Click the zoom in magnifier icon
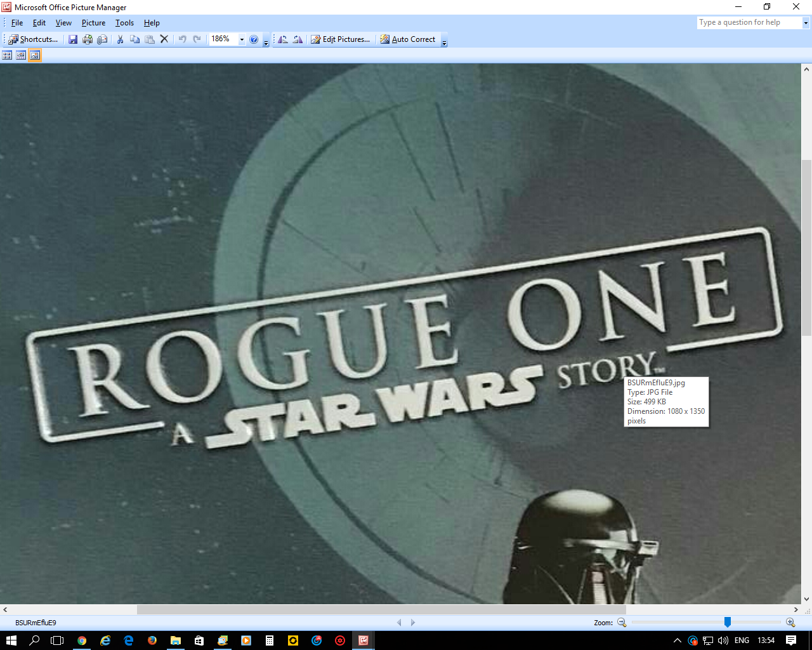The height and width of the screenshot is (650, 812). pyautogui.click(x=790, y=623)
